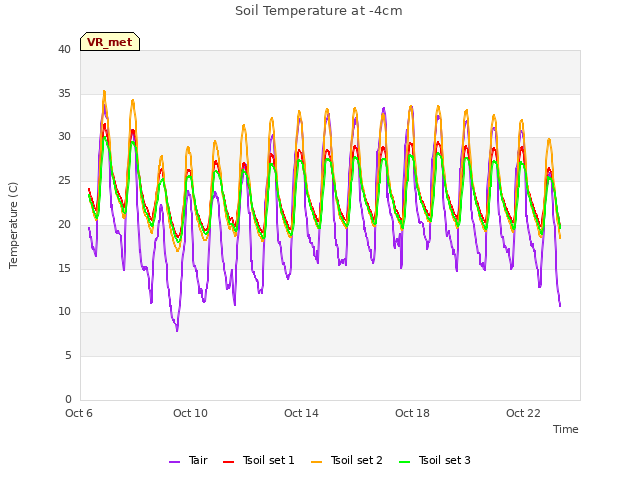This screenshot has height=480, width=640.
Task: Click the VR_met annotation label
Action: coord(110,42)
